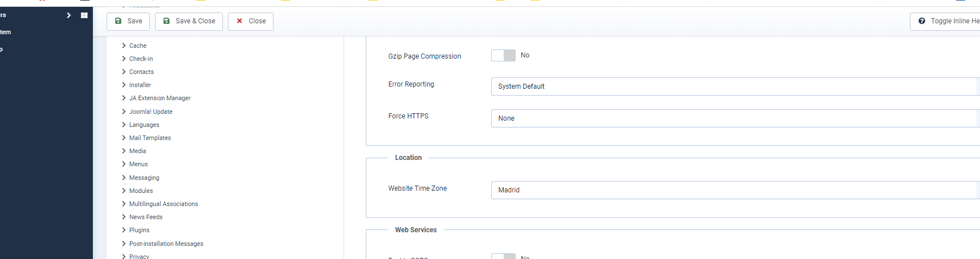Viewport: 980px width, 259px height.
Task: Click the floppy disk icon on Save
Action: (x=119, y=21)
